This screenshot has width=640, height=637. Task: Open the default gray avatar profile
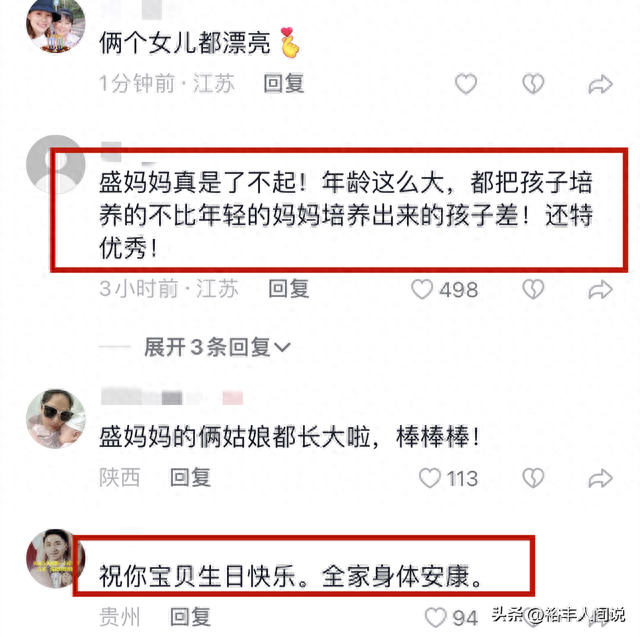click(56, 164)
